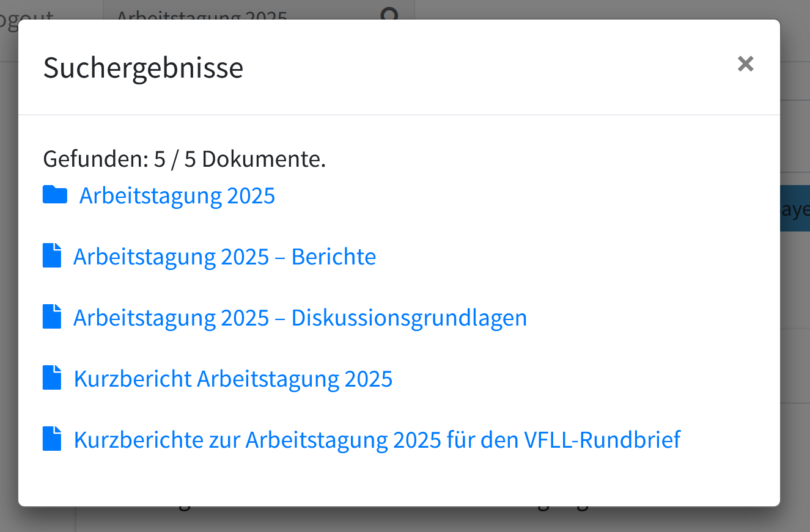Click the Suchergebnisse dialog title
The width and height of the screenshot is (810, 532).
point(143,67)
